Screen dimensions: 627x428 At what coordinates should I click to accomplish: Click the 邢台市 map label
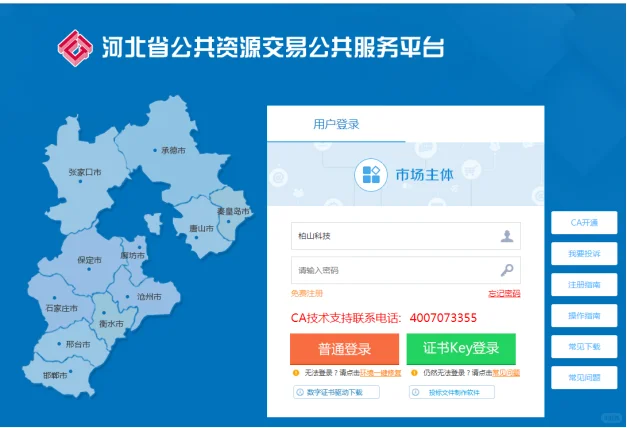(78, 344)
